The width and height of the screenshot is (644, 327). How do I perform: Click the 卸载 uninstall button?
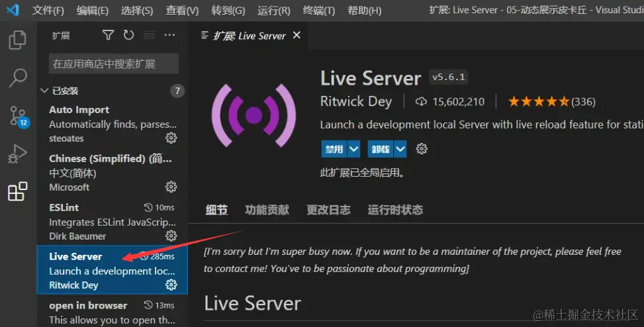pyautogui.click(x=381, y=149)
